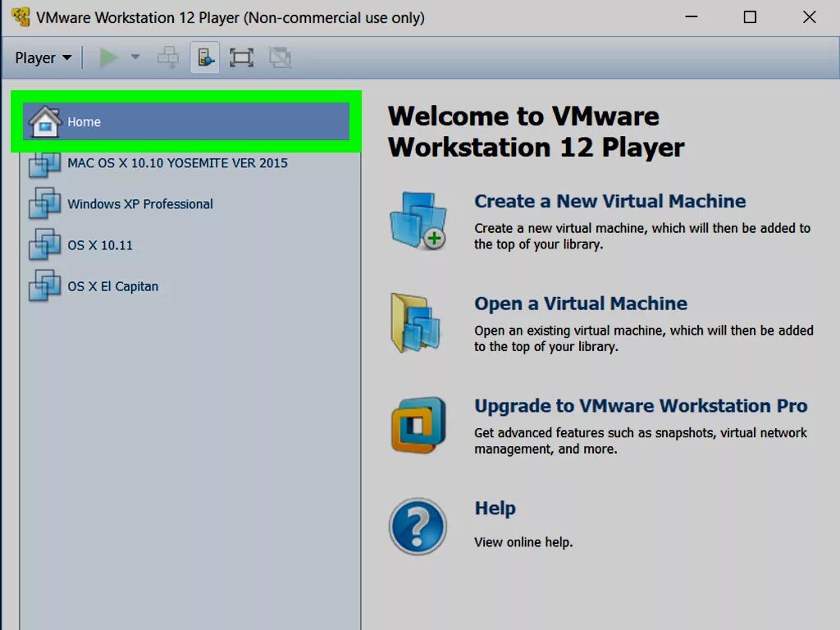Close the VMware Player window
The image size is (840, 630).
[810, 17]
